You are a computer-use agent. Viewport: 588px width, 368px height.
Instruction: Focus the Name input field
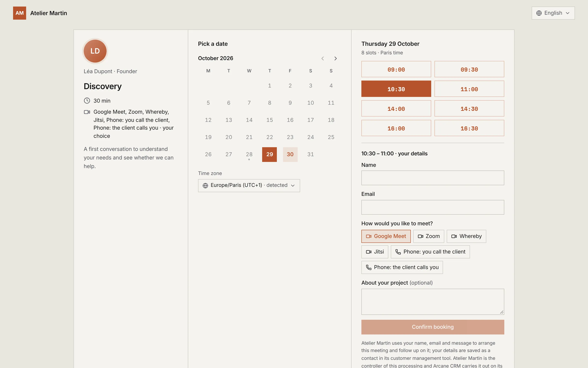(432, 178)
